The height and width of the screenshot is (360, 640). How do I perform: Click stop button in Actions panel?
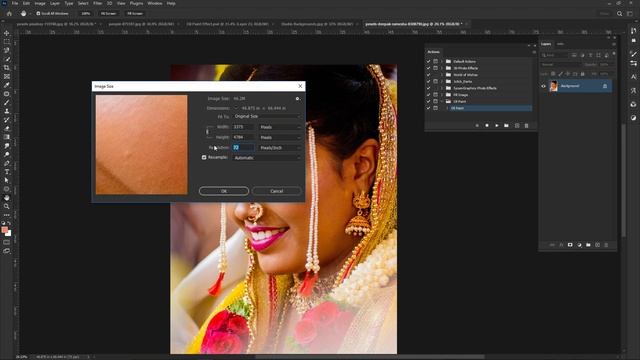click(x=477, y=126)
